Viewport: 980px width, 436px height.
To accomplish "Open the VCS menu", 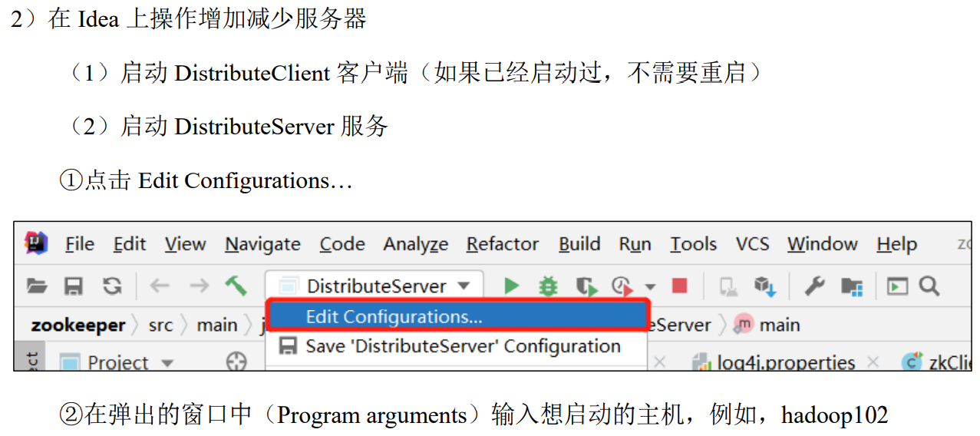I will [x=752, y=244].
